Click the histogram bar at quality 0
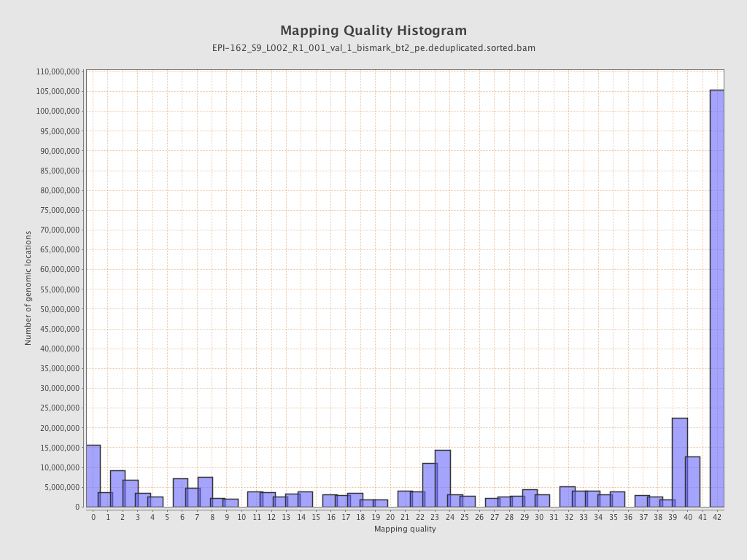Screen dimensions: 747x560 point(93,476)
